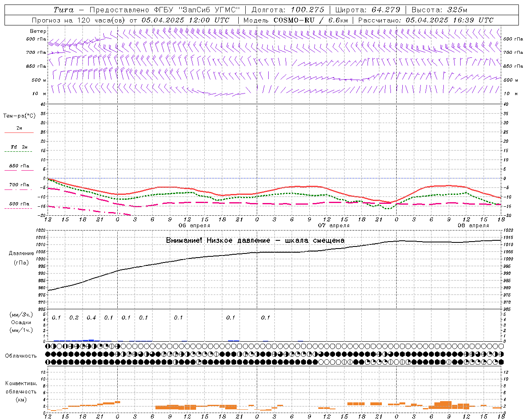Click the "Ветер" wind panel label
Screen dimensions: 525x420
point(38,31)
